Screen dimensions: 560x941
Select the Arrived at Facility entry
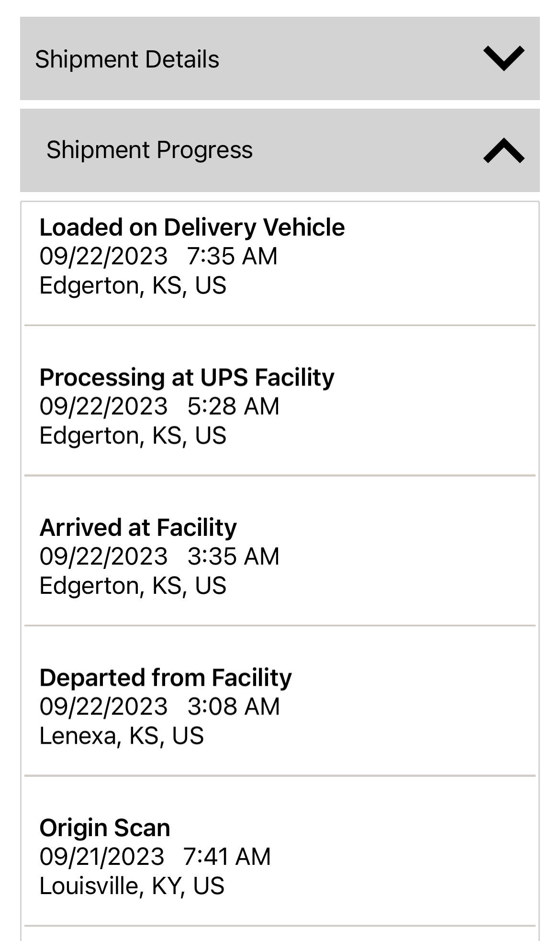[x=138, y=528]
